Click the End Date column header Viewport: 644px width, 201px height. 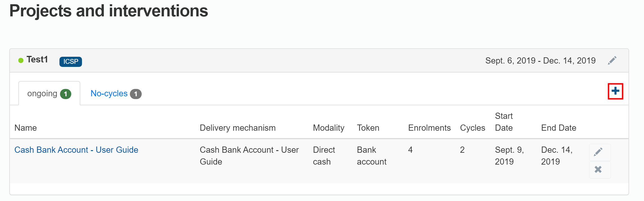tap(559, 128)
